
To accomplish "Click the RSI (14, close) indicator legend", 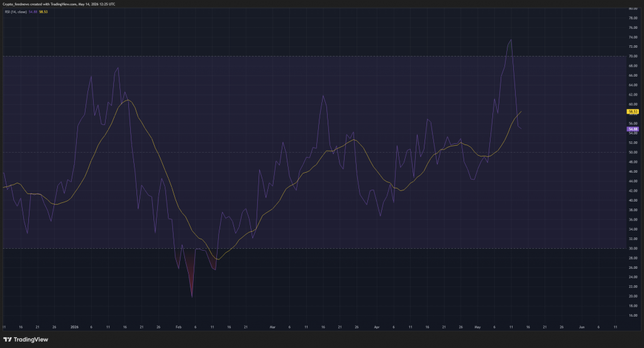I will point(16,12).
